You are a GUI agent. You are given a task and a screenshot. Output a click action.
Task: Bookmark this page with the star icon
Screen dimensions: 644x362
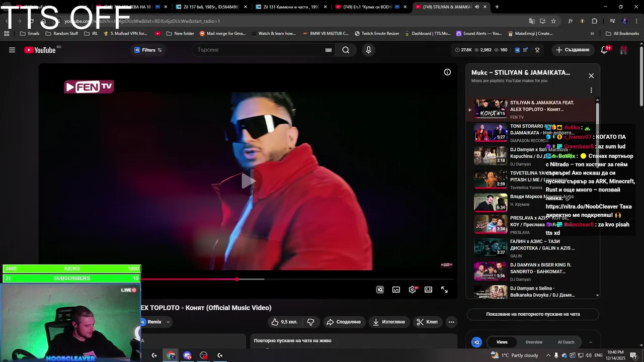coord(553,21)
